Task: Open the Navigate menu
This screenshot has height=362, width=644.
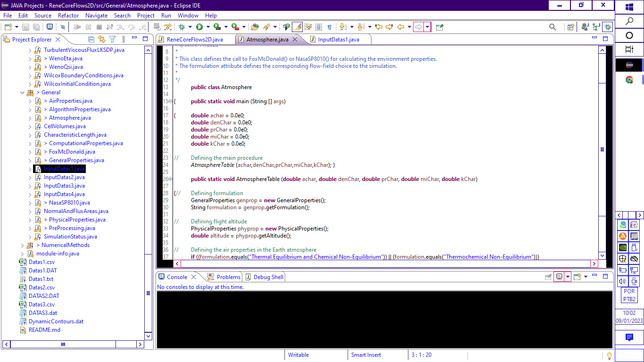Action: point(96,15)
